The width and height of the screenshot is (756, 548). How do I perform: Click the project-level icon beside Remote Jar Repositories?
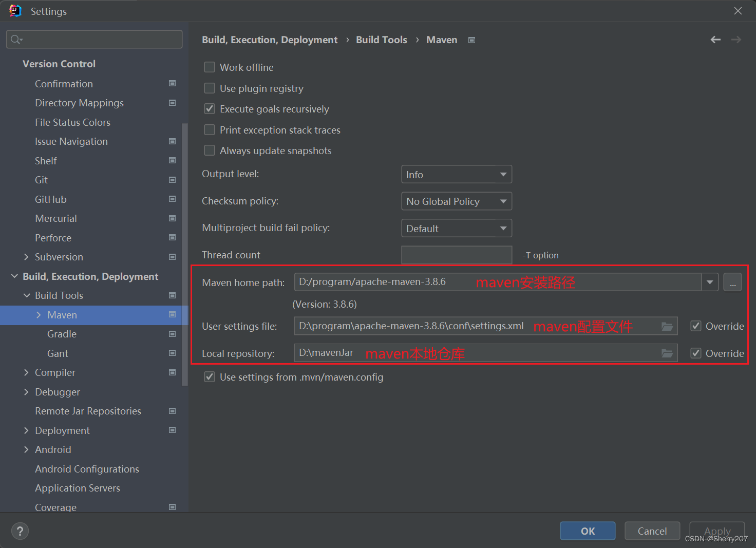tap(173, 411)
